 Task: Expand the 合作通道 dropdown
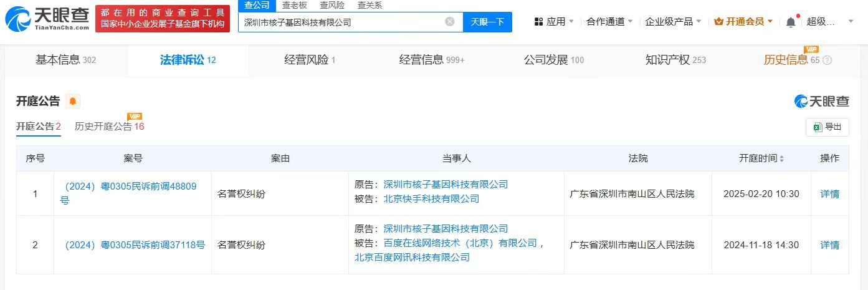(609, 22)
